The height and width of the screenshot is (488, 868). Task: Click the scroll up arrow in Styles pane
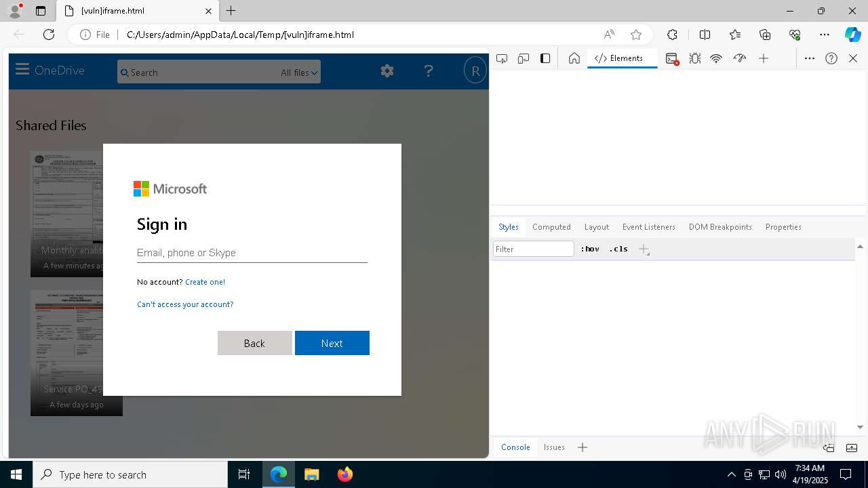860,247
